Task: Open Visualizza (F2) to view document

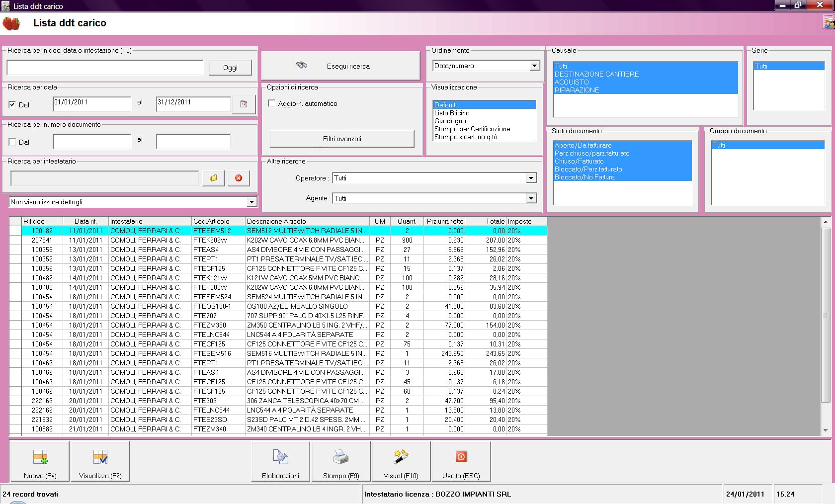Action: click(100, 457)
